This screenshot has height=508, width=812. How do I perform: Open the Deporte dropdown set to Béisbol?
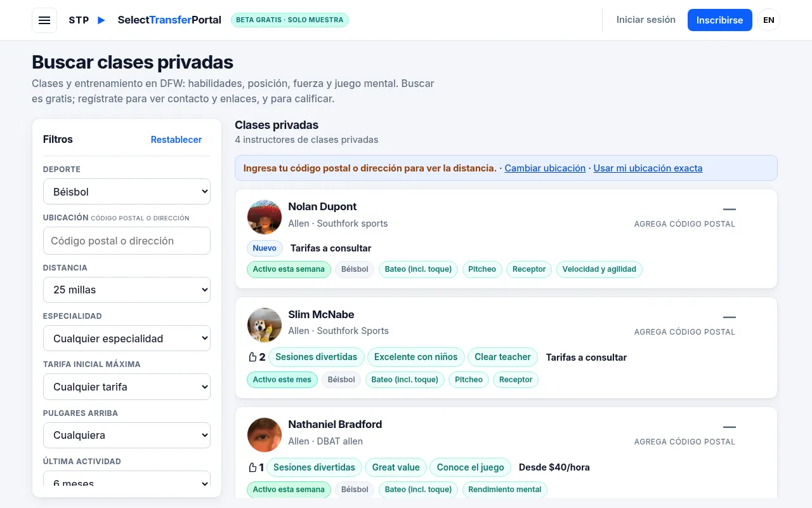(127, 192)
